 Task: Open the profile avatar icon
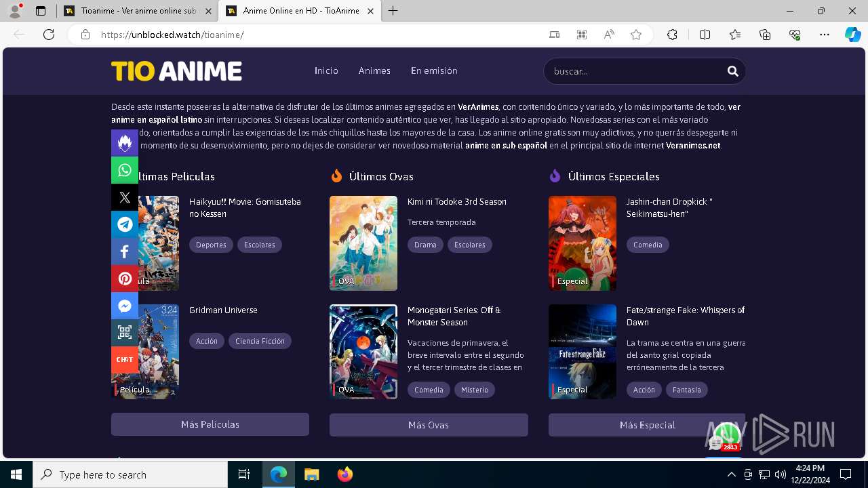[x=15, y=11]
